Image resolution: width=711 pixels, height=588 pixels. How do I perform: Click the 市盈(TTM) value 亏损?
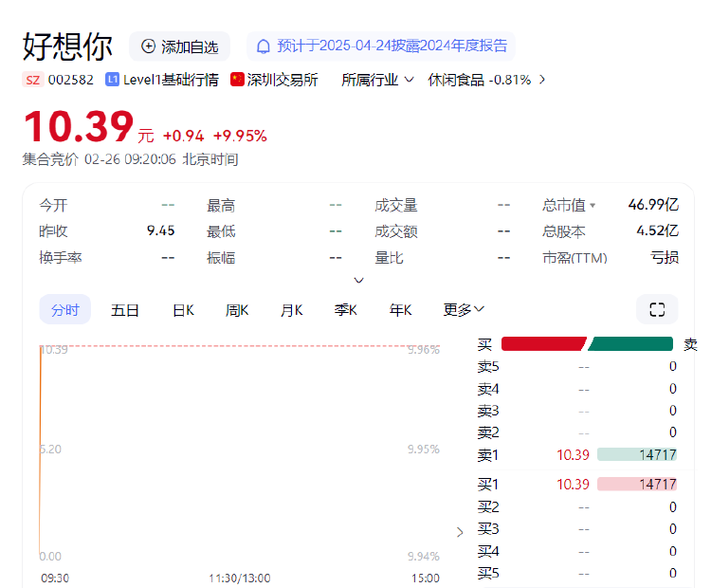pyautogui.click(x=665, y=257)
